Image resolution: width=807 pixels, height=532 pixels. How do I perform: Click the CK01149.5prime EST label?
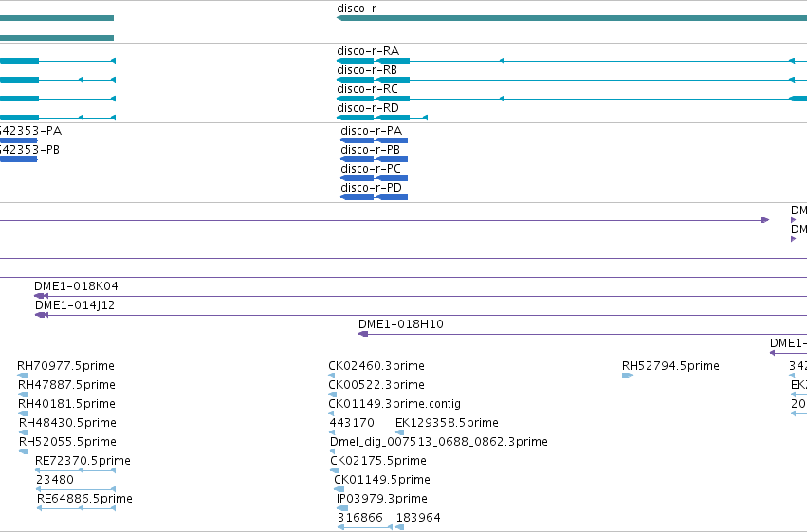pyautogui.click(x=382, y=480)
